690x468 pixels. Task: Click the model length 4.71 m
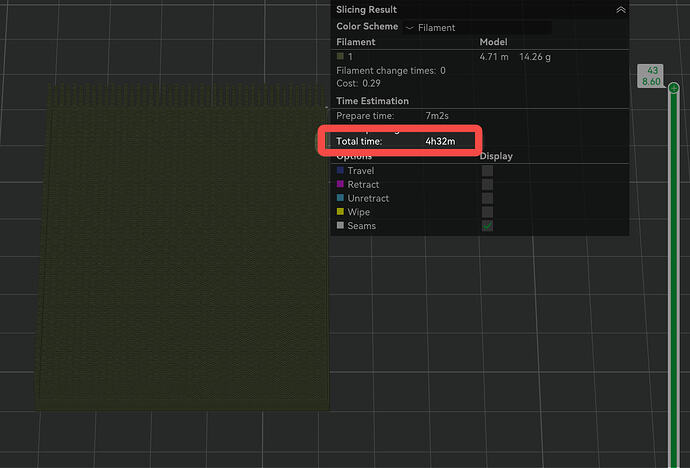[494, 57]
